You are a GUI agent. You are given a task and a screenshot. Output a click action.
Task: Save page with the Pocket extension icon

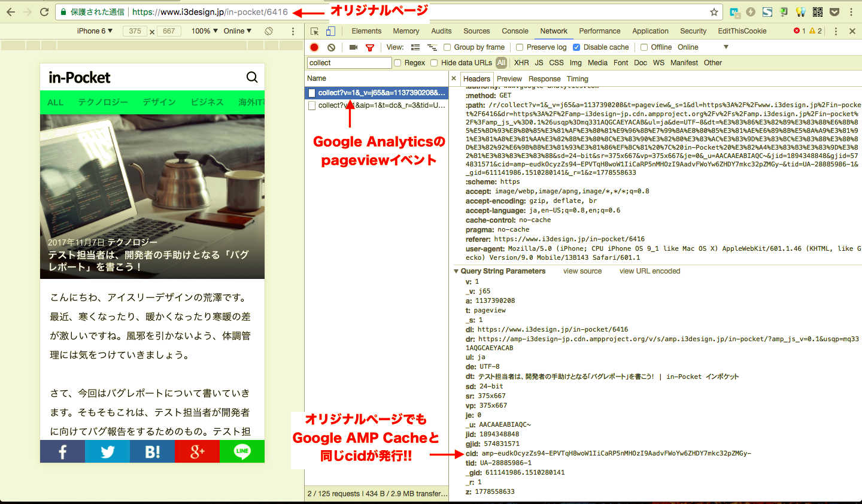834,12
